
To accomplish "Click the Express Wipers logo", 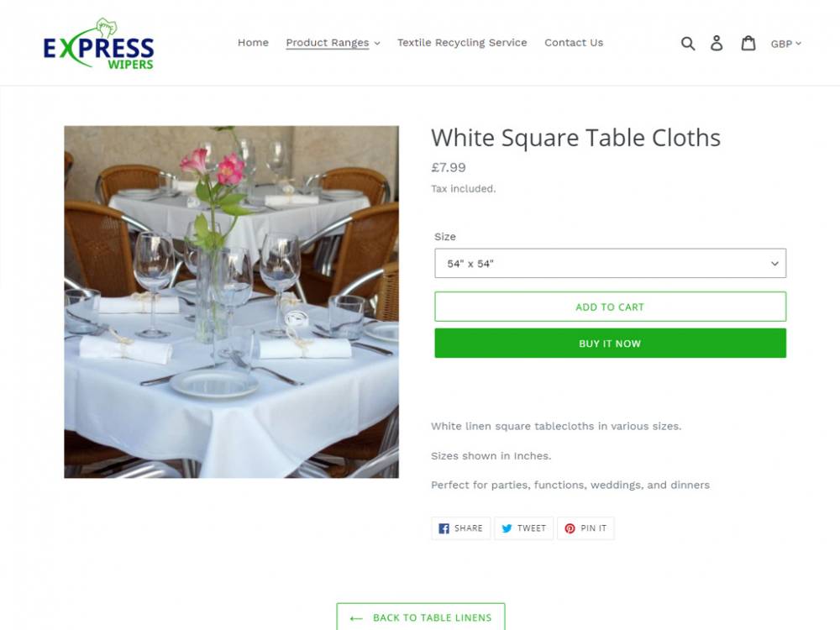I will pos(99,44).
